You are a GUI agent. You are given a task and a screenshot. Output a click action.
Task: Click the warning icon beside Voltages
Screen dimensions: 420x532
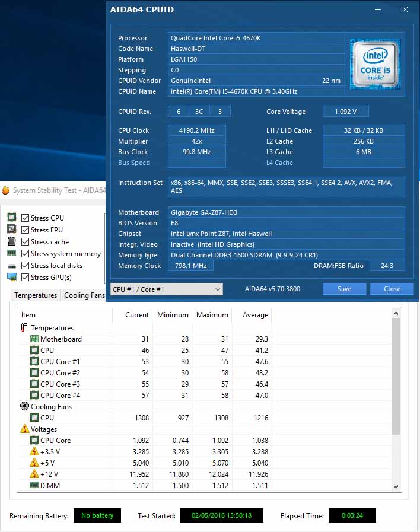click(x=24, y=429)
